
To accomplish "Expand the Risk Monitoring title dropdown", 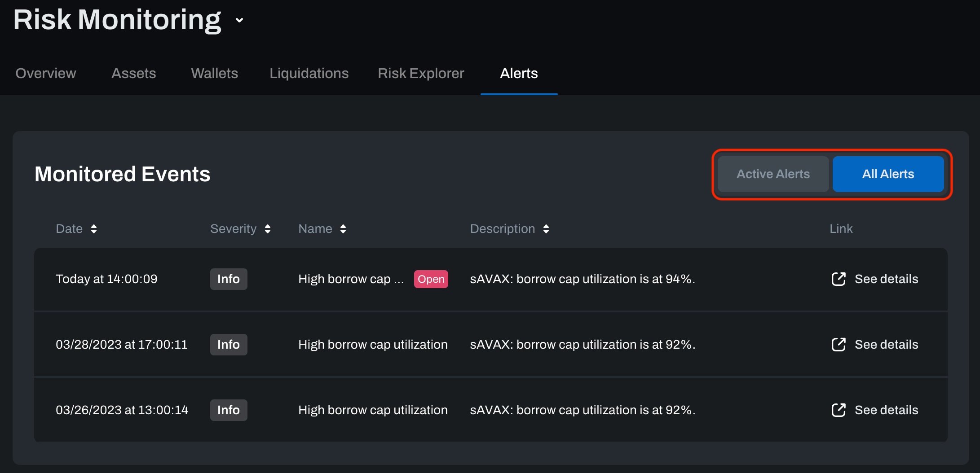I will pos(240,20).
